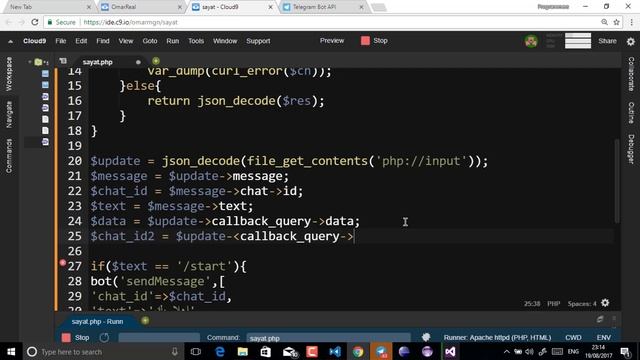Viewport: 640px width, 360px height.
Task: Click the editor vertical scrollbar
Action: point(617,181)
